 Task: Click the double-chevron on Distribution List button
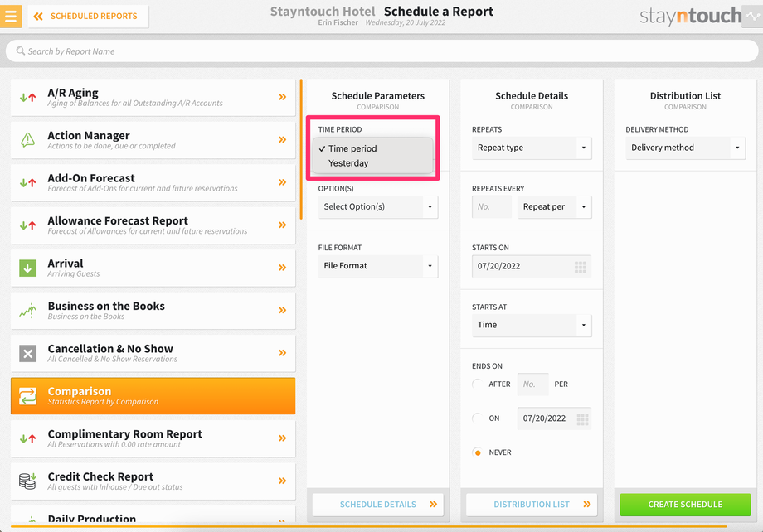point(587,505)
